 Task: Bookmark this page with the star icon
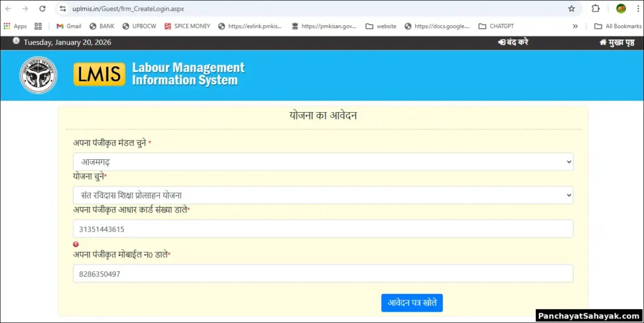click(571, 9)
